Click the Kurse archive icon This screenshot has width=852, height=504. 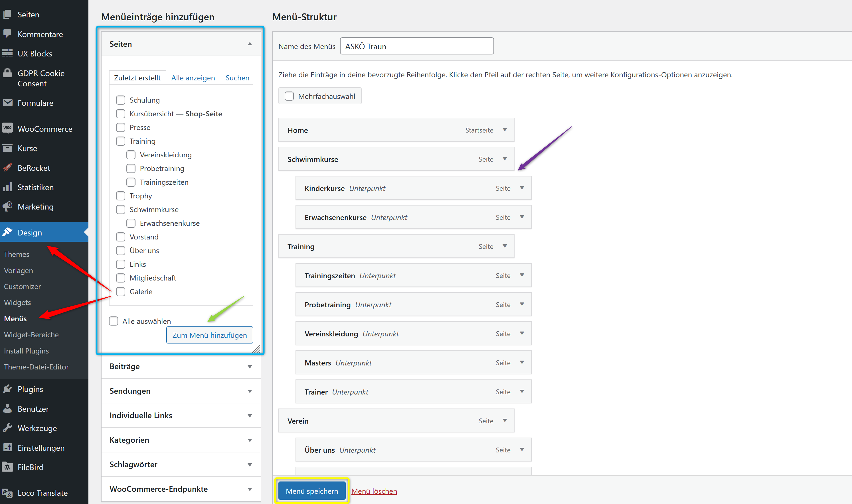pyautogui.click(x=7, y=148)
